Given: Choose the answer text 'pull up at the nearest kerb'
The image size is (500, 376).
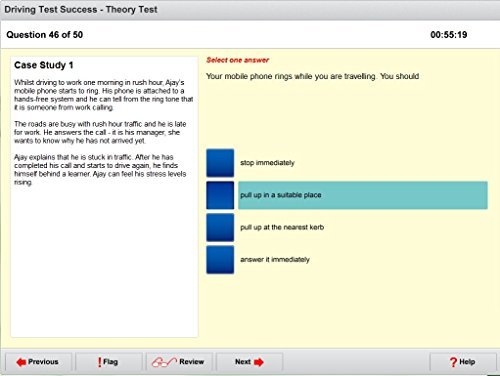Looking at the screenshot, I should (x=282, y=227).
